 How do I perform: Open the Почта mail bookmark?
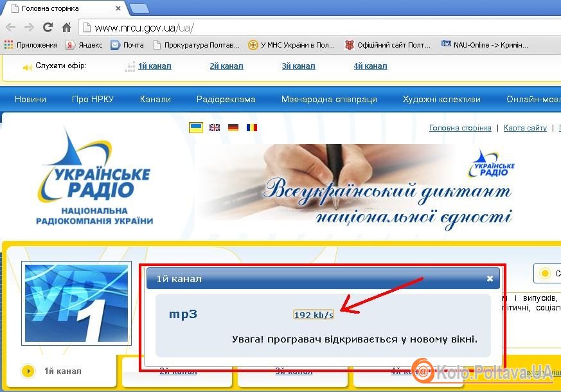[127, 45]
